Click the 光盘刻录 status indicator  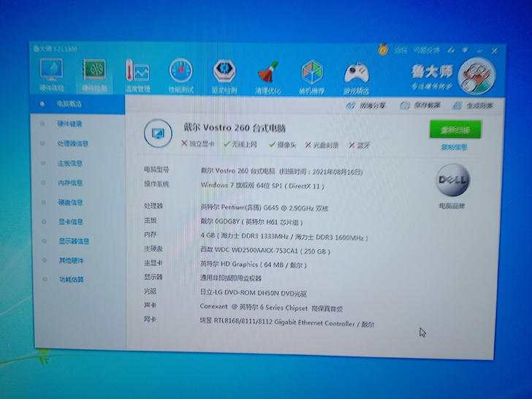click(x=322, y=145)
